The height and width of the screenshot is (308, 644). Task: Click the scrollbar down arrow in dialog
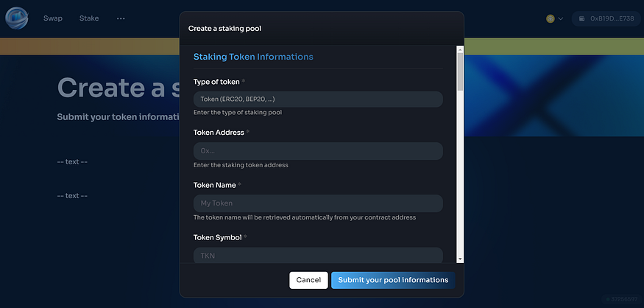pyautogui.click(x=460, y=259)
